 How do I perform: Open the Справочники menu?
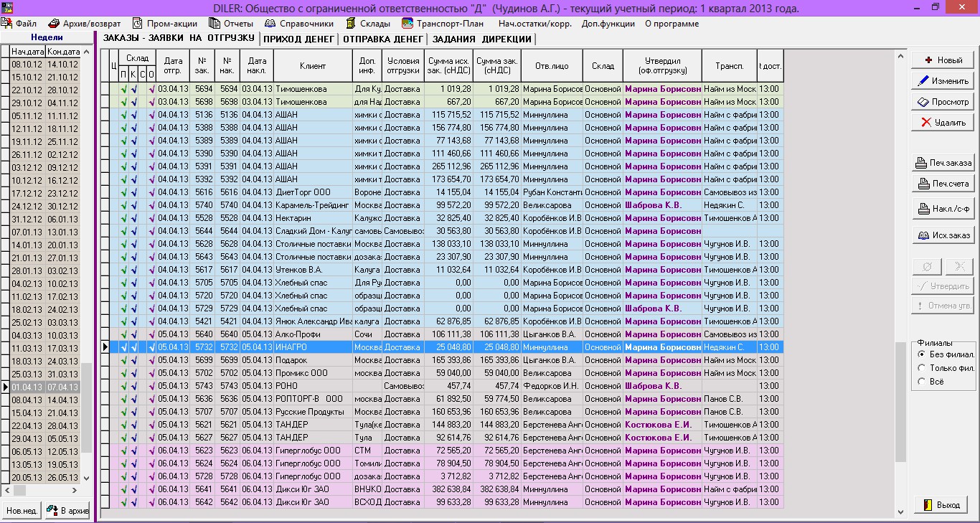pos(299,23)
